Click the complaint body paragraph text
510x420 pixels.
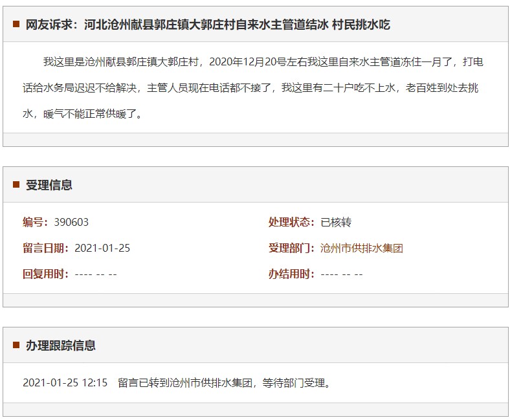coord(252,87)
